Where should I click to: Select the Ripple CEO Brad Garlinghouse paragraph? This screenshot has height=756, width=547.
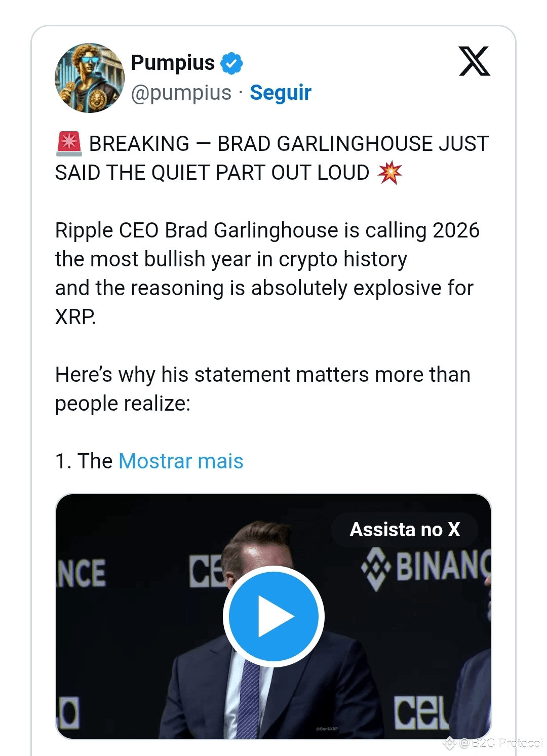point(267,273)
